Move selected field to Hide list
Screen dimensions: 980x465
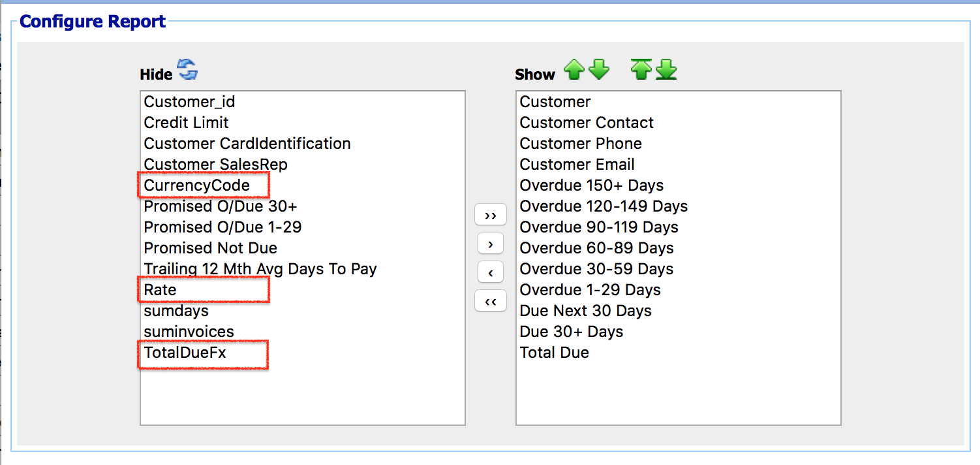[x=491, y=272]
